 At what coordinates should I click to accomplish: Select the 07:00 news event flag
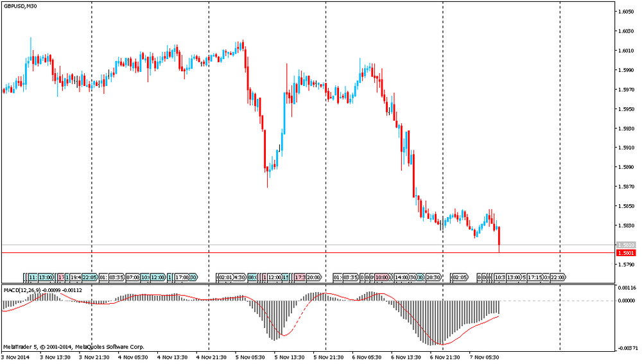point(133,277)
